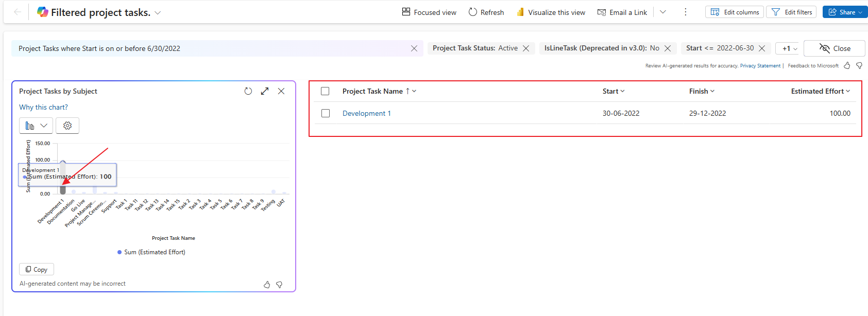
Task: Open the Development 1 task link
Action: (x=366, y=113)
